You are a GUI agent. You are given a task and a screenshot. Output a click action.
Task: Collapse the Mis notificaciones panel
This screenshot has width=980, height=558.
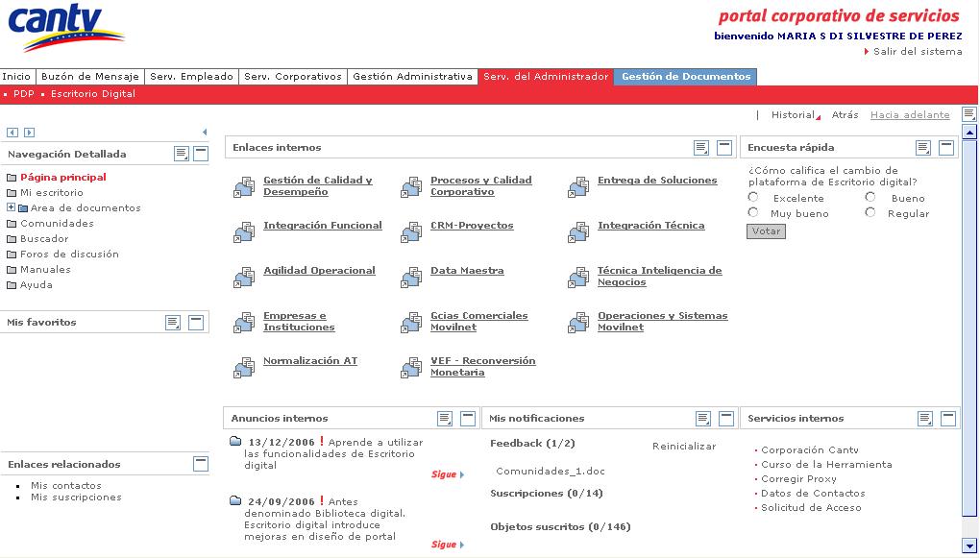725,419
